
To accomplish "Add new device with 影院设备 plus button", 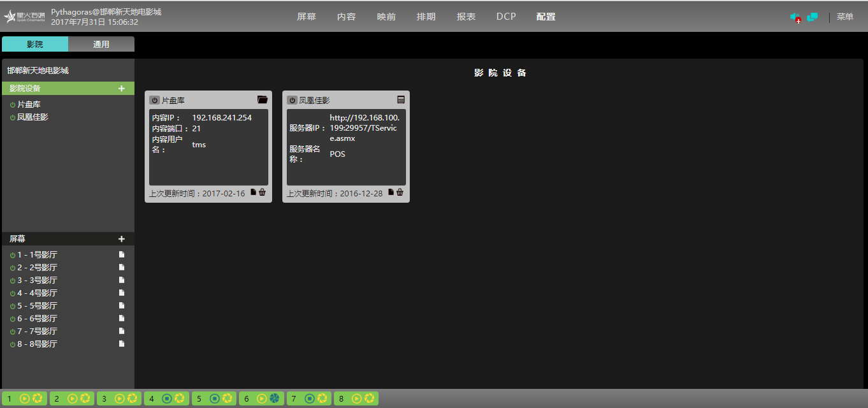I will [x=122, y=89].
